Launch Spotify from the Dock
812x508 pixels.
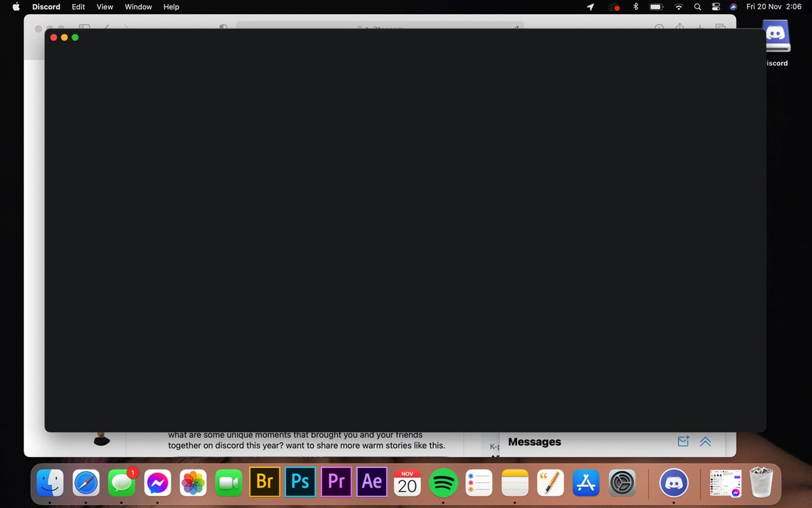tap(443, 483)
